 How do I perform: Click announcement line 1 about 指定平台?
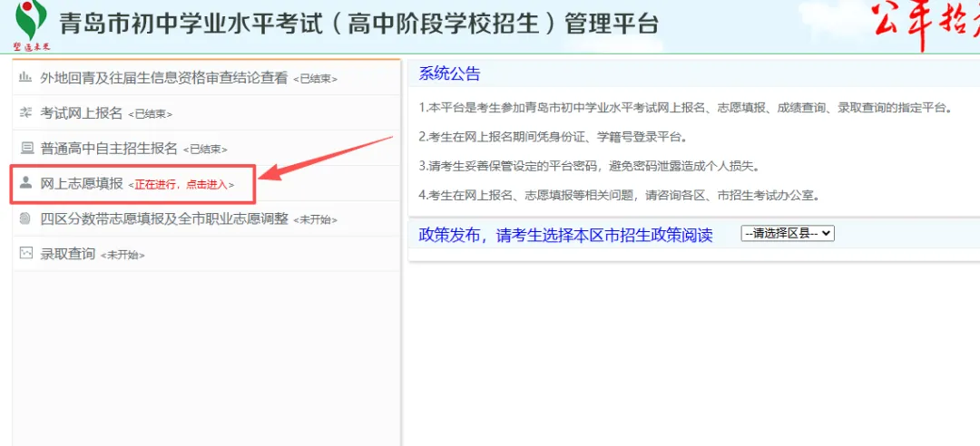tap(685, 108)
